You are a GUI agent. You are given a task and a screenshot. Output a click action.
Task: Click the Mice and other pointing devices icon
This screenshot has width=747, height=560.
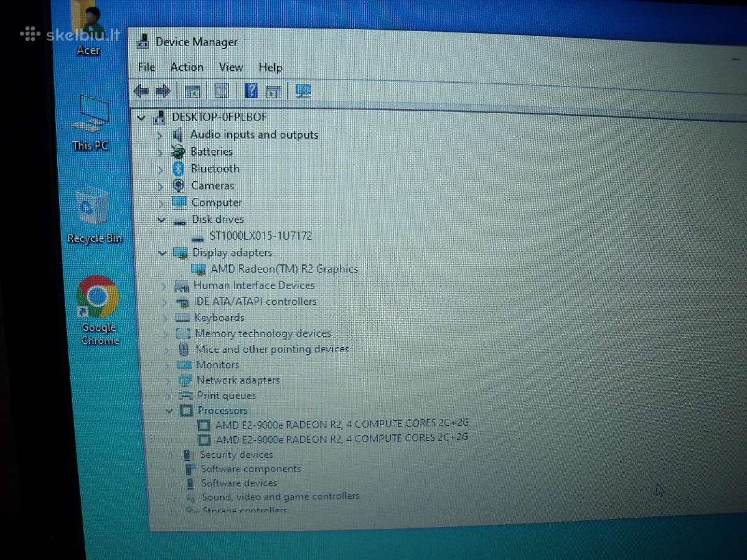pyautogui.click(x=184, y=349)
